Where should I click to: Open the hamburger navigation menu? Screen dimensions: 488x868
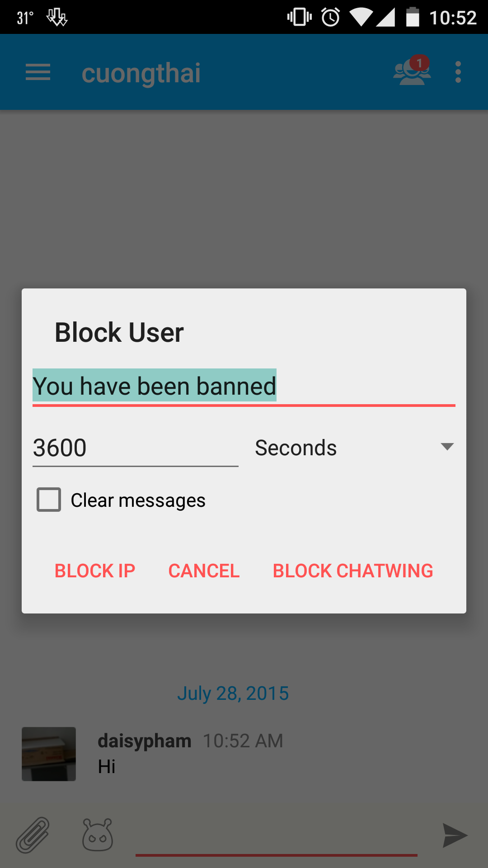(38, 72)
